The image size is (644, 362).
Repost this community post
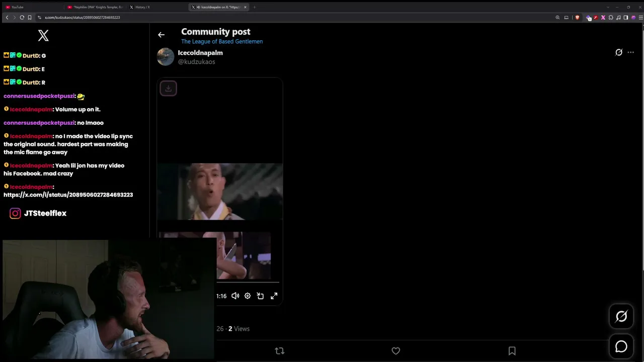[280, 351]
